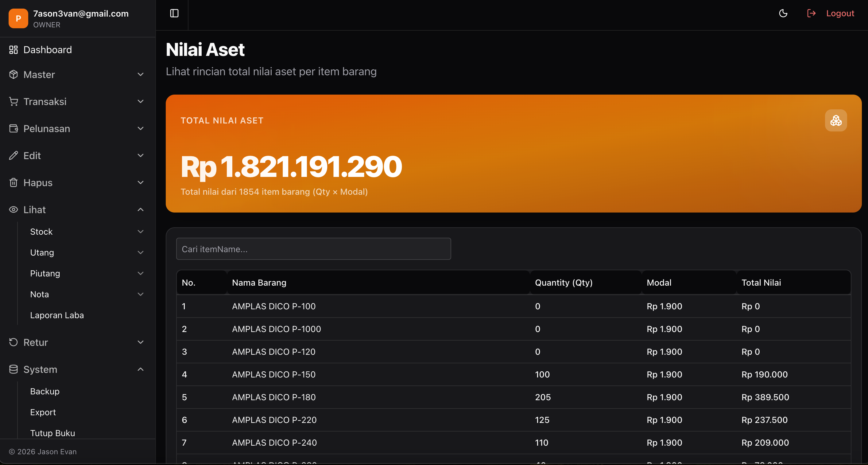Viewport: 868px width, 465px height.
Task: Expand the Transaksi chevron
Action: pyautogui.click(x=141, y=101)
